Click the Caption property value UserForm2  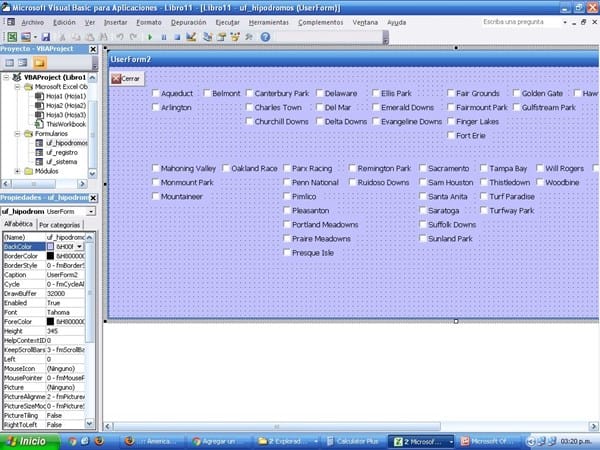point(65,275)
